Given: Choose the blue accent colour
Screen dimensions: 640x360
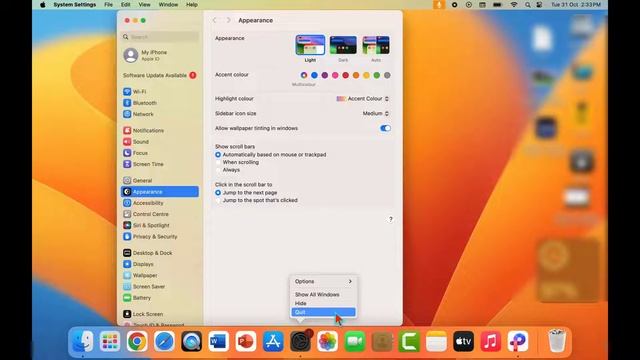Looking at the screenshot, I should tap(314, 75).
